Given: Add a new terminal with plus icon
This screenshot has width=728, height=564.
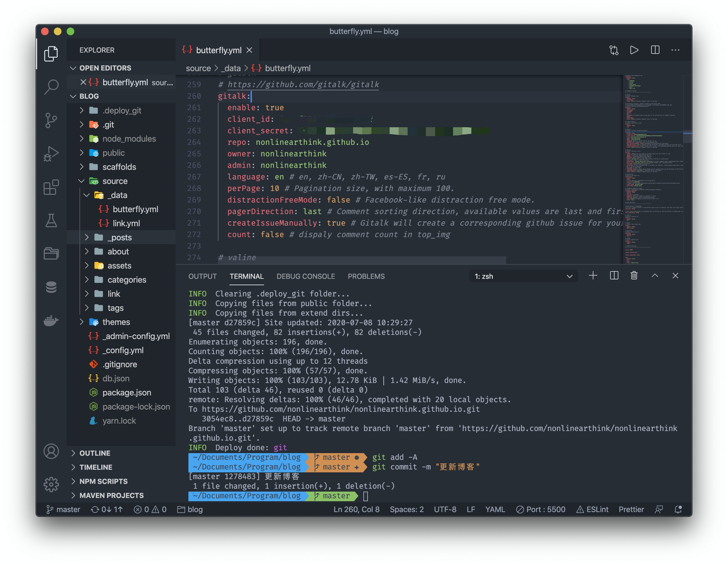Looking at the screenshot, I should tap(593, 276).
